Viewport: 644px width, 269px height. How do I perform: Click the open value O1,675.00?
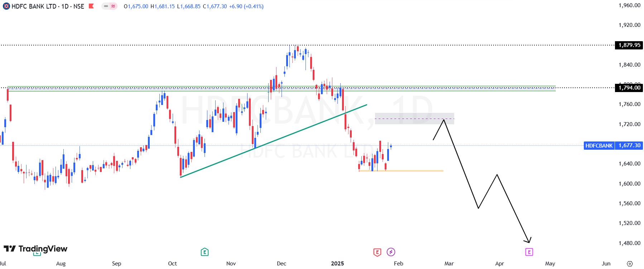[x=136, y=6]
